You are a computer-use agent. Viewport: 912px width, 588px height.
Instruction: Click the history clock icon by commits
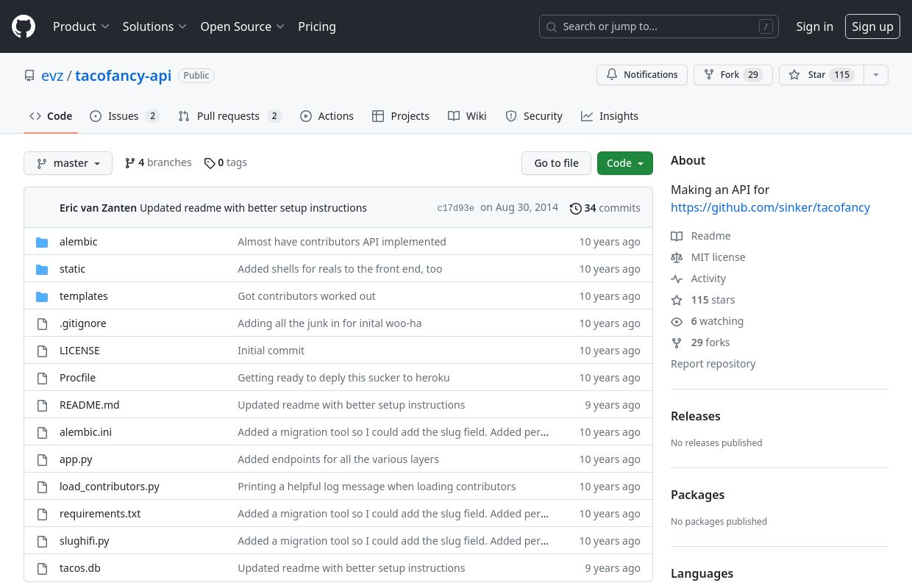(x=576, y=208)
